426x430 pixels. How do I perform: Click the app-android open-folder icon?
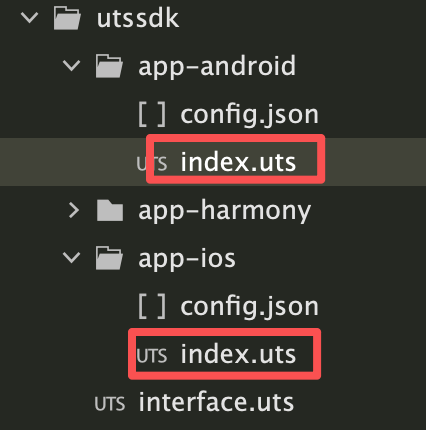pos(109,66)
